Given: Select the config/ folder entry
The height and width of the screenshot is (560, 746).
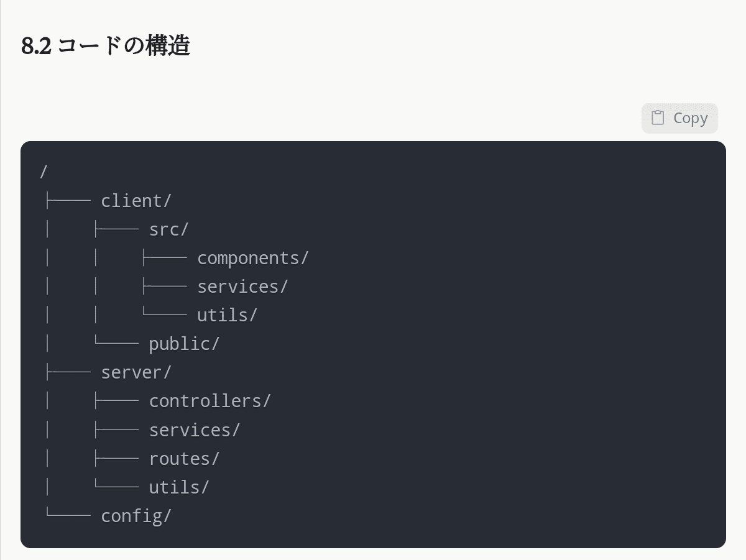Looking at the screenshot, I should [x=136, y=515].
